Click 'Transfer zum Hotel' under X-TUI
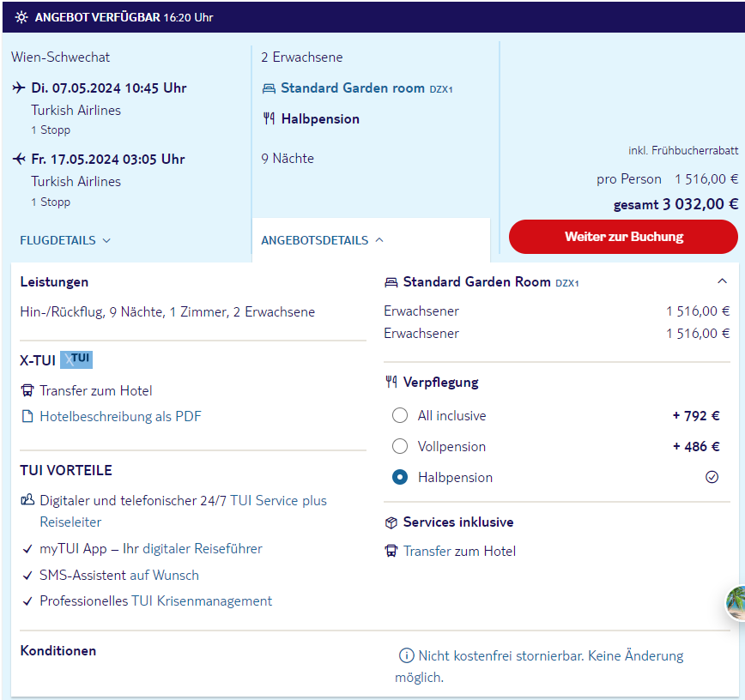Image resolution: width=745 pixels, height=700 pixels. point(96,391)
